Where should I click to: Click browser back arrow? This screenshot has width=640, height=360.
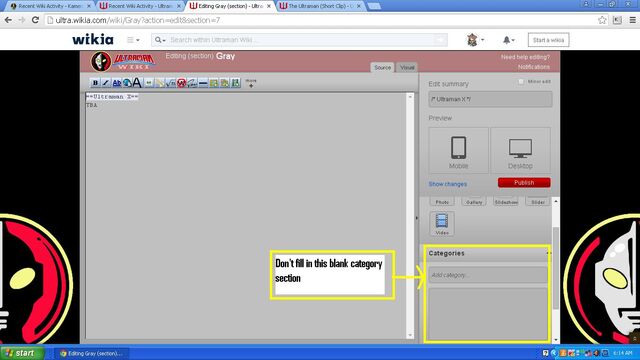click(x=9, y=20)
